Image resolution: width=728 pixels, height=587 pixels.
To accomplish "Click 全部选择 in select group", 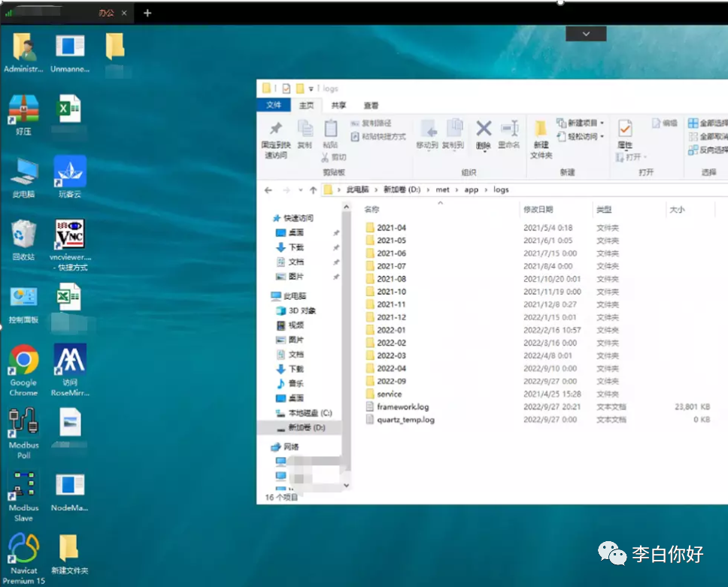I will click(x=708, y=123).
